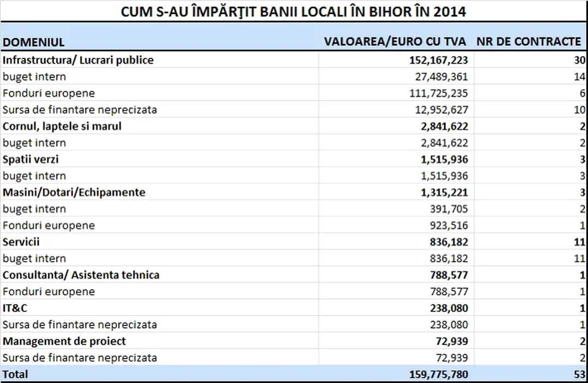The image size is (588, 383).
Task: Click the Cornul, laptele si marul row label
Action: (x=62, y=126)
